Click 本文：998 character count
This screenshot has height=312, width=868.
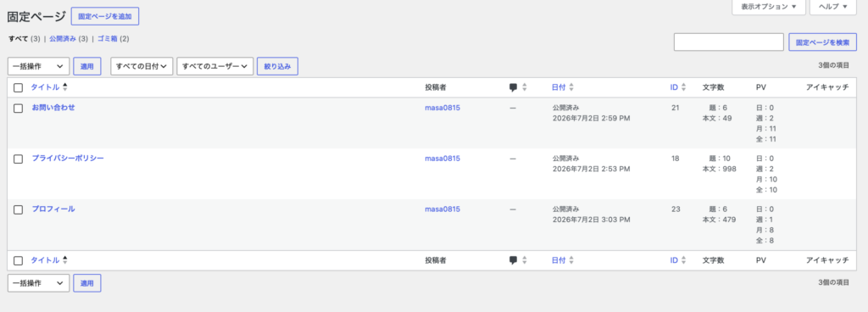pos(719,170)
